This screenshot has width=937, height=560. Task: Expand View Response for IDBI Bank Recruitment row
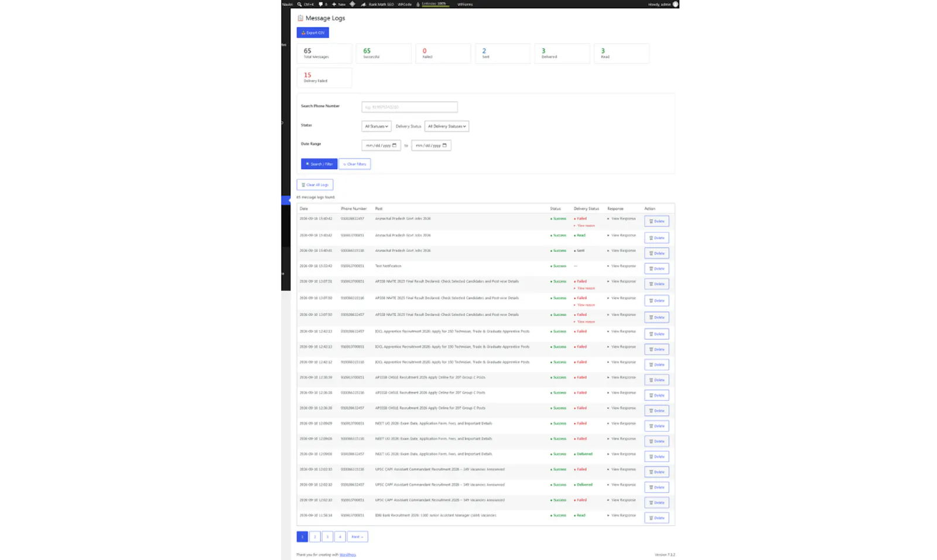tap(622, 516)
